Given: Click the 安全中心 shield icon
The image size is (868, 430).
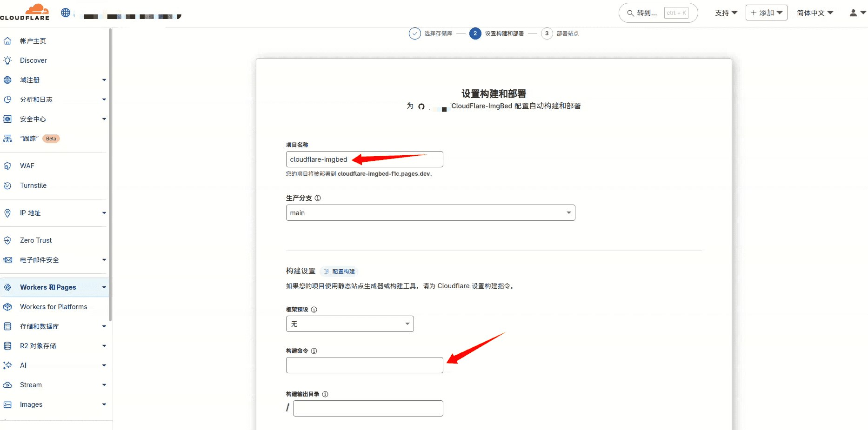Looking at the screenshot, I should (7, 119).
